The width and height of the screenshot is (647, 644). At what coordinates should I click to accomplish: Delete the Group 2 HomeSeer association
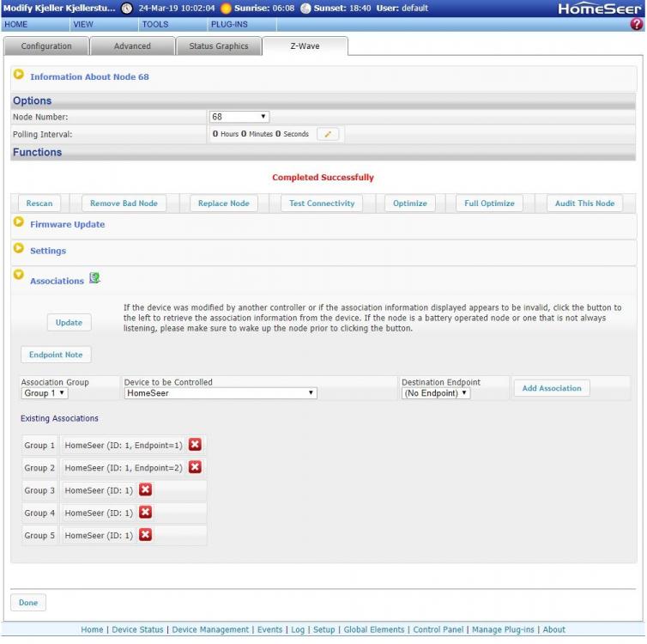click(x=195, y=467)
